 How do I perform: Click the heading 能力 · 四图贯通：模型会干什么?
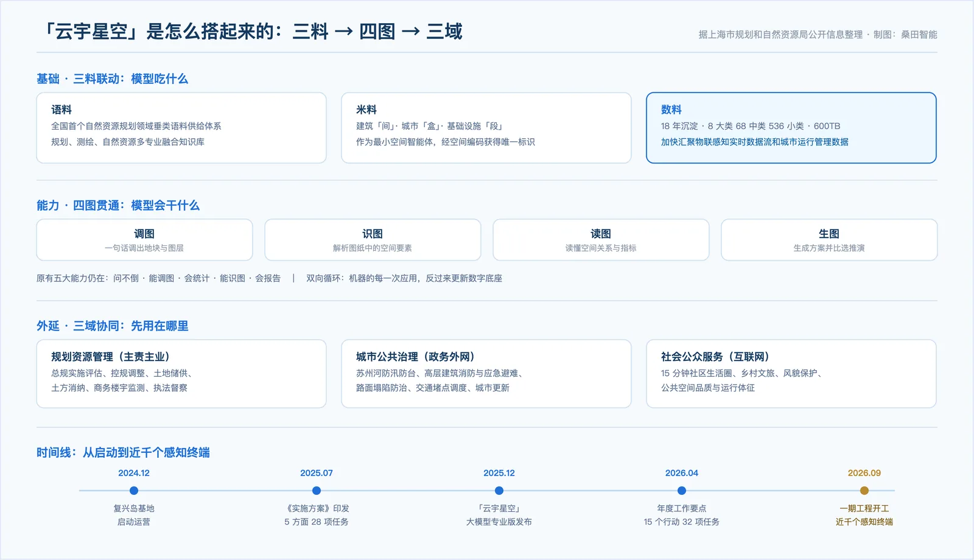[x=118, y=205]
